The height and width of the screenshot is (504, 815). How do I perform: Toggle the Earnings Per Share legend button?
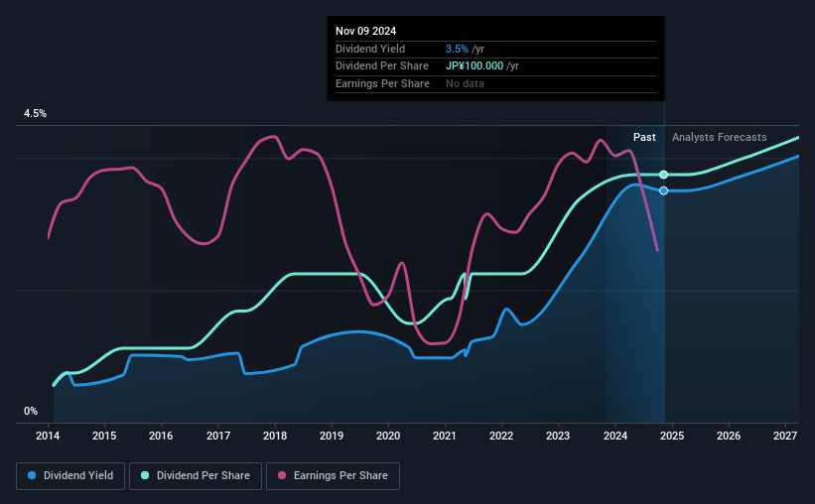click(333, 476)
